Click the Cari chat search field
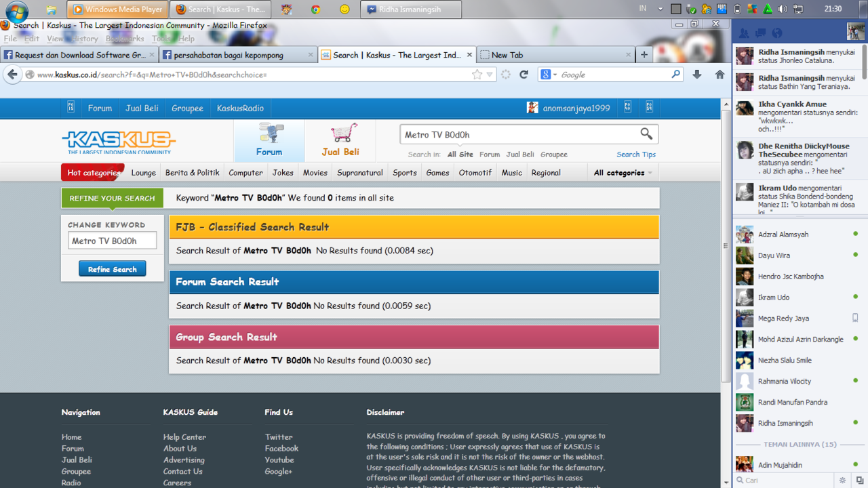 click(x=783, y=481)
